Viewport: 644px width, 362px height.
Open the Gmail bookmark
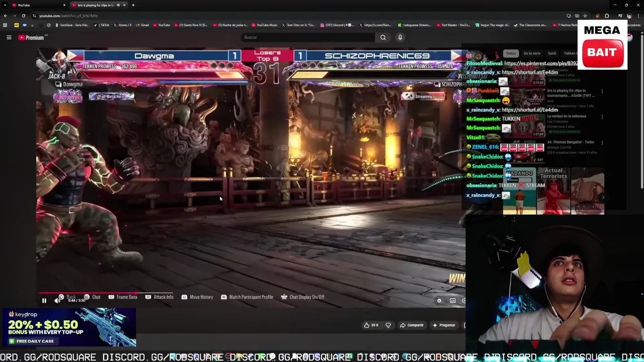[142, 25]
